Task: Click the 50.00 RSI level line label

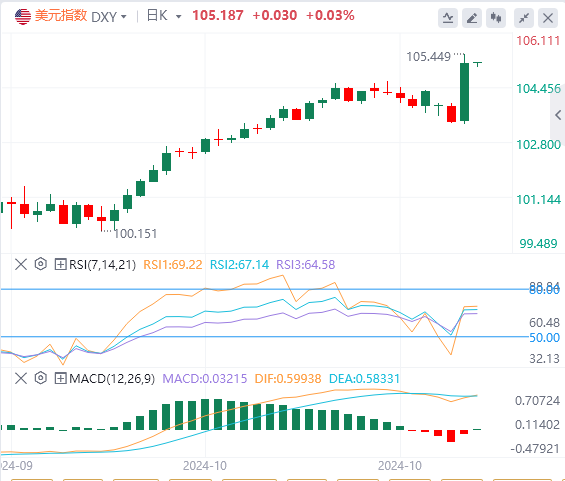Action: pyautogui.click(x=544, y=338)
